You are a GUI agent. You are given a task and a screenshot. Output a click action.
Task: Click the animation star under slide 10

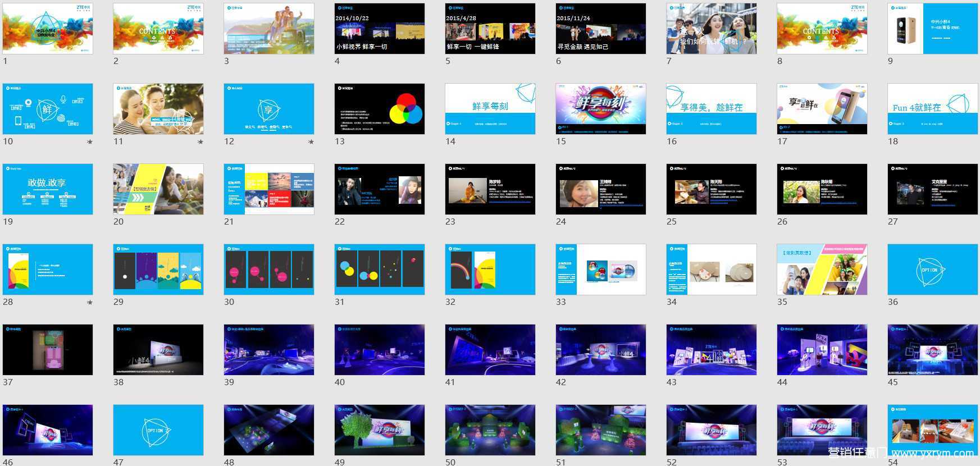(x=90, y=141)
